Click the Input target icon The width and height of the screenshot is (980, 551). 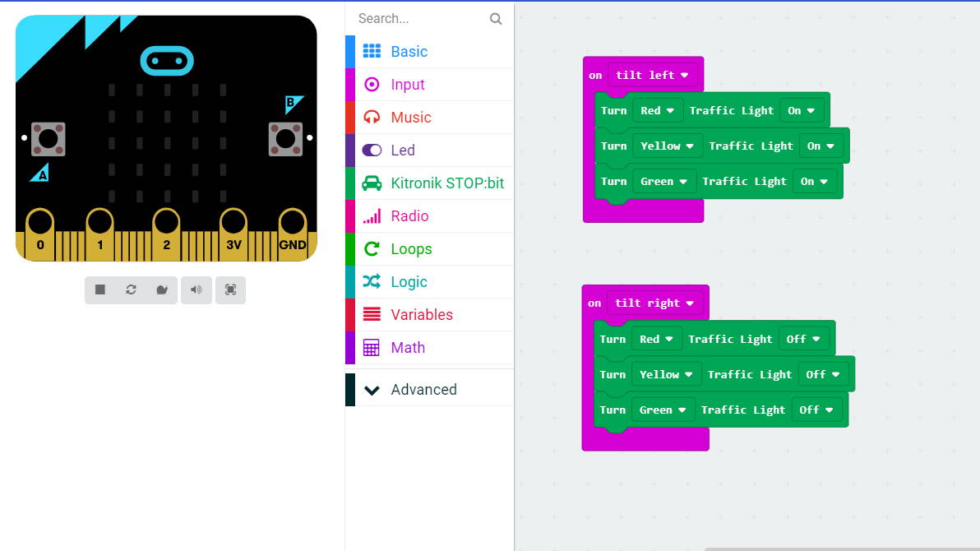click(372, 85)
